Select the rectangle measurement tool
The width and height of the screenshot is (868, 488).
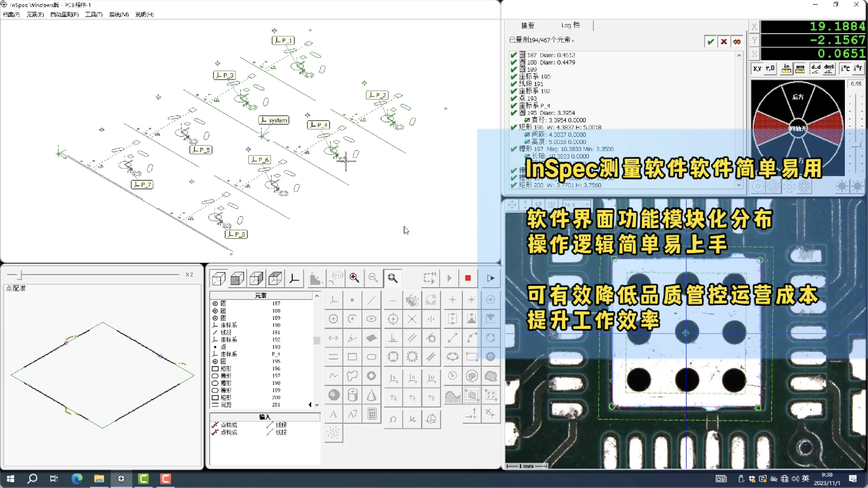(352, 357)
